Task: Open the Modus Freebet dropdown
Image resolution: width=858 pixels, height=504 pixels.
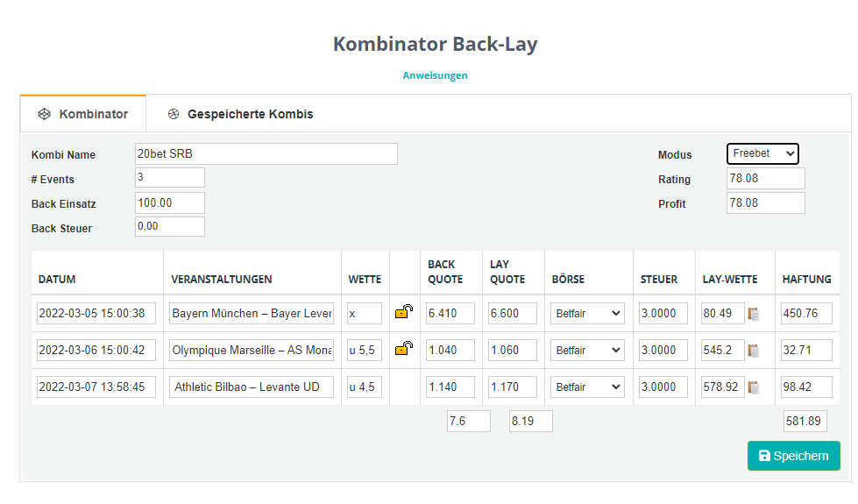Action: coord(762,153)
